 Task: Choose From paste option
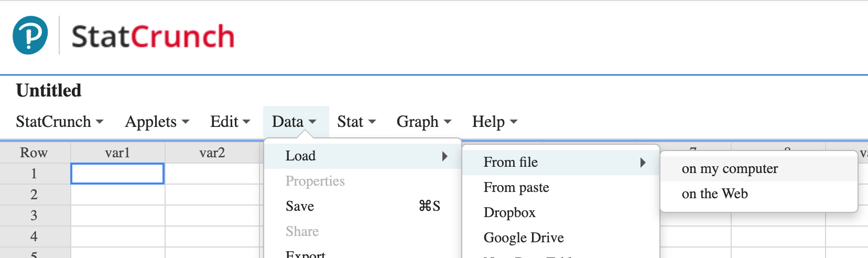pos(560,187)
